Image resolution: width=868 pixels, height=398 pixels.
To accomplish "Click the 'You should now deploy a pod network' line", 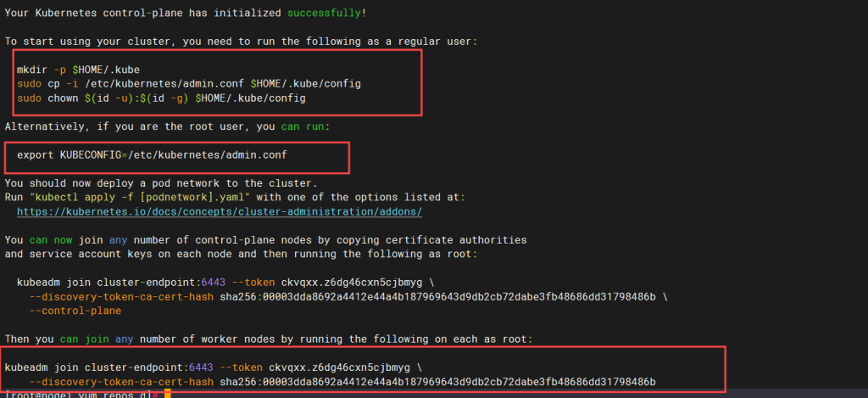I will tap(160, 183).
